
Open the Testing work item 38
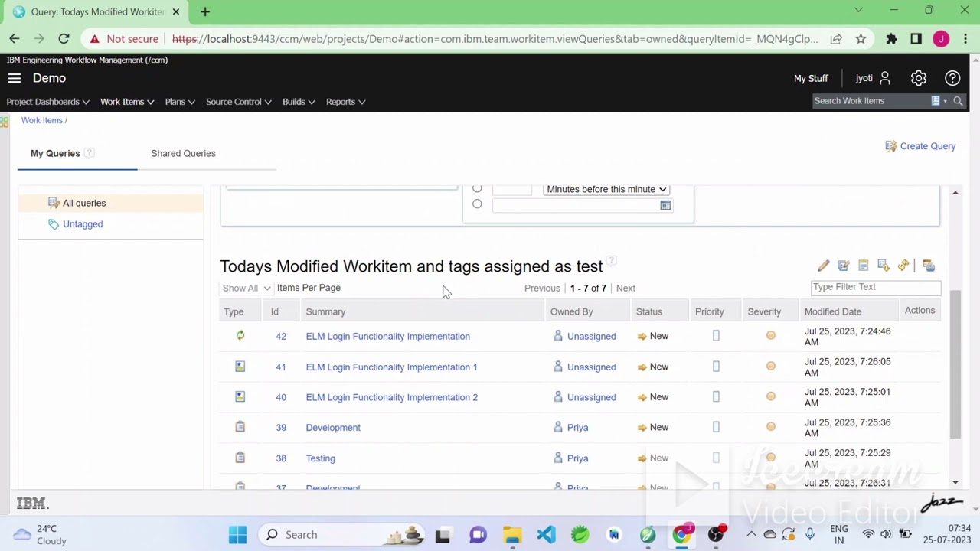[x=320, y=458]
